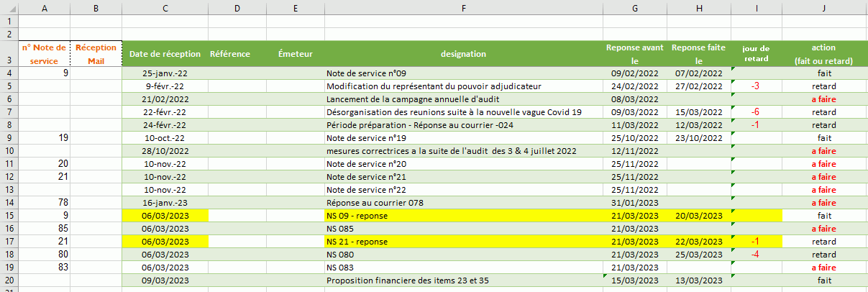Click deadline cell '31/01/2023'

tap(635, 202)
